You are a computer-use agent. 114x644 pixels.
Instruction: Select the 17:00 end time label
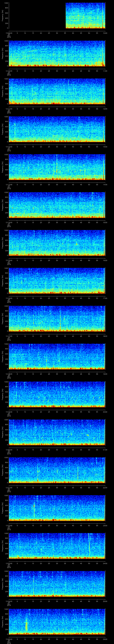coord(105,298)
